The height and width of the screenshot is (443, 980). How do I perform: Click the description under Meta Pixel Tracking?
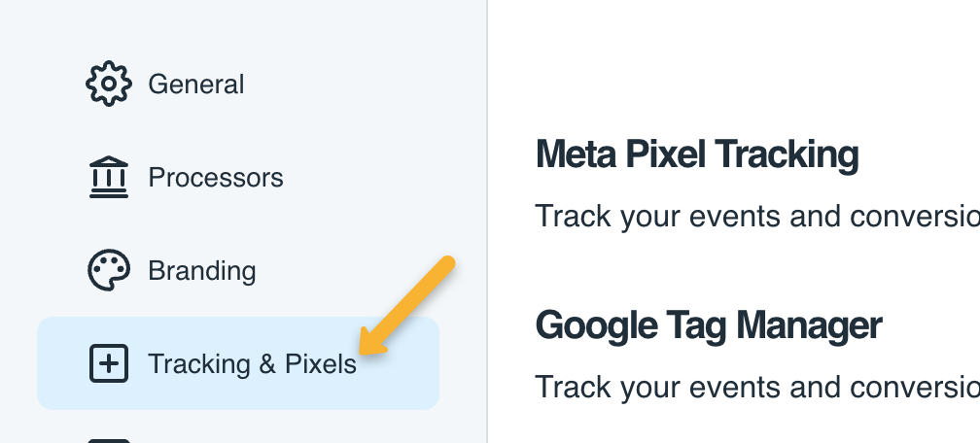[756, 216]
